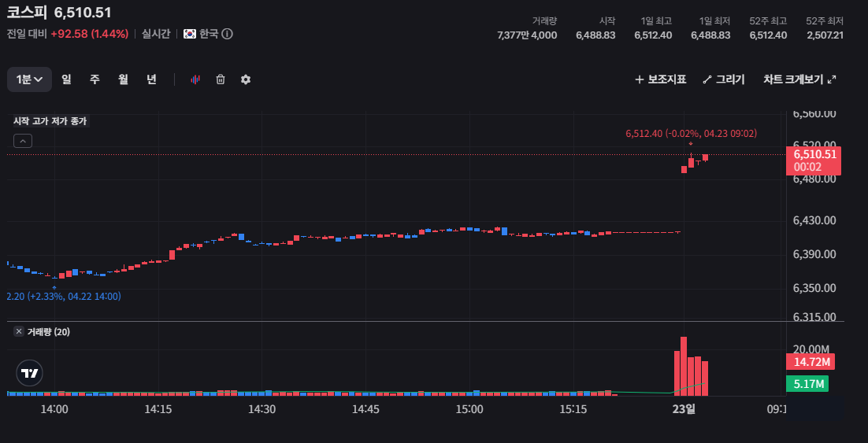868x443 pixels.
Task: Select the yearly (년) chart interval
Action: 151,79
